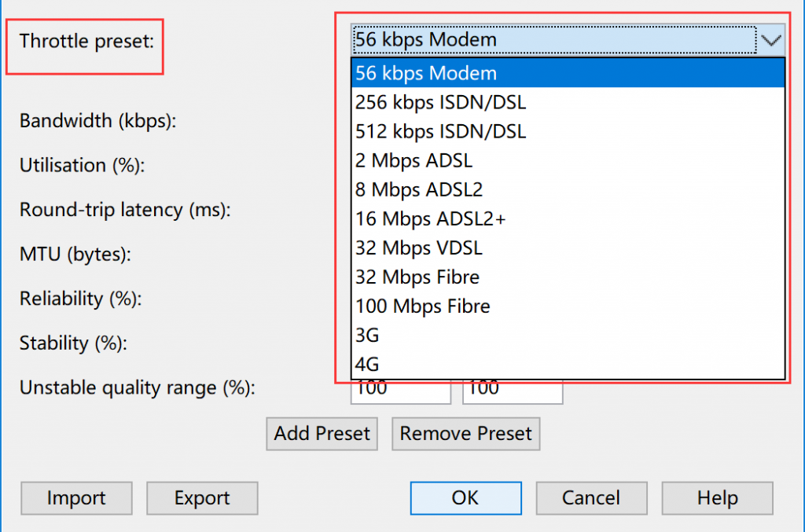Confirm settings with OK button
Screen dimensions: 805x532
tap(465, 498)
